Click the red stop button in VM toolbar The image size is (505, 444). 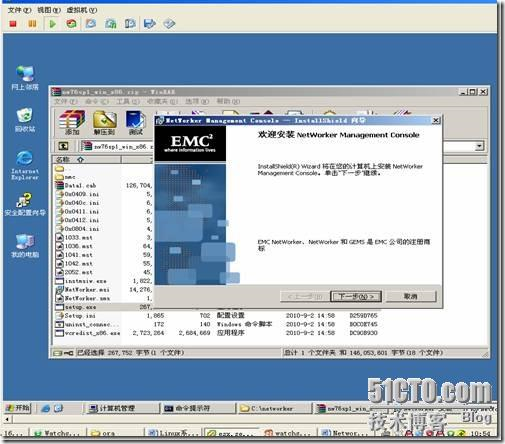coord(13,24)
